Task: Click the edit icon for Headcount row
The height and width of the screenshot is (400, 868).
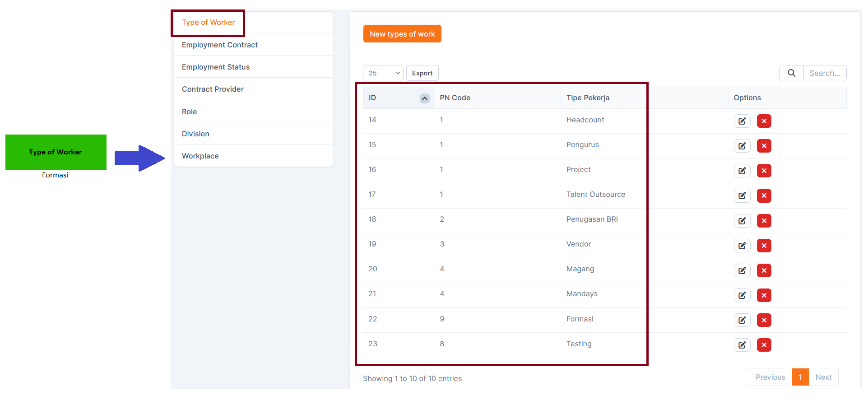Action: pyautogui.click(x=742, y=121)
